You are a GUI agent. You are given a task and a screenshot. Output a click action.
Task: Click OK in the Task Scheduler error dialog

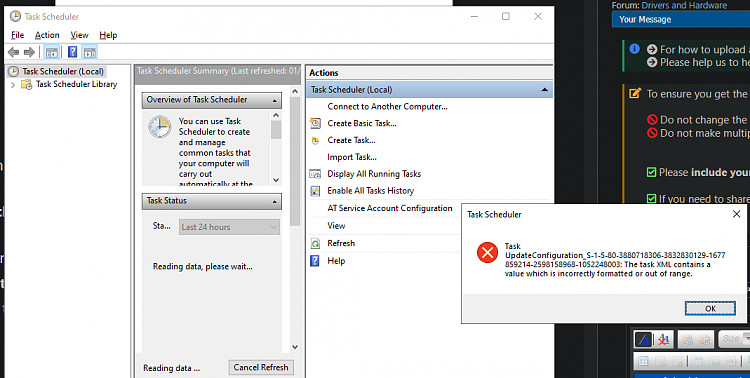click(710, 309)
